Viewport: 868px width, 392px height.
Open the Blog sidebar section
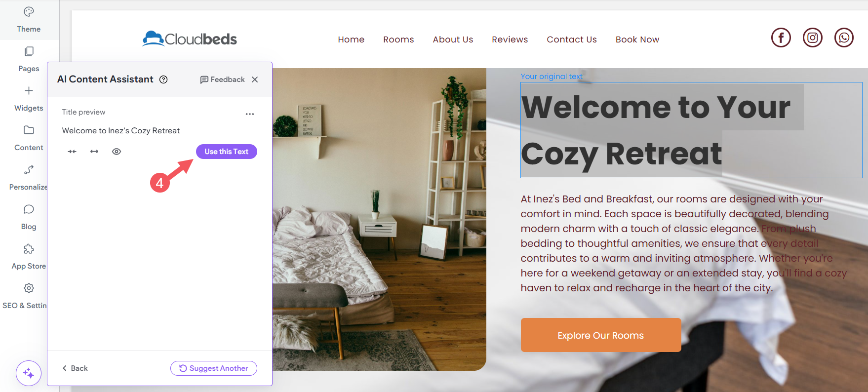pyautogui.click(x=29, y=217)
